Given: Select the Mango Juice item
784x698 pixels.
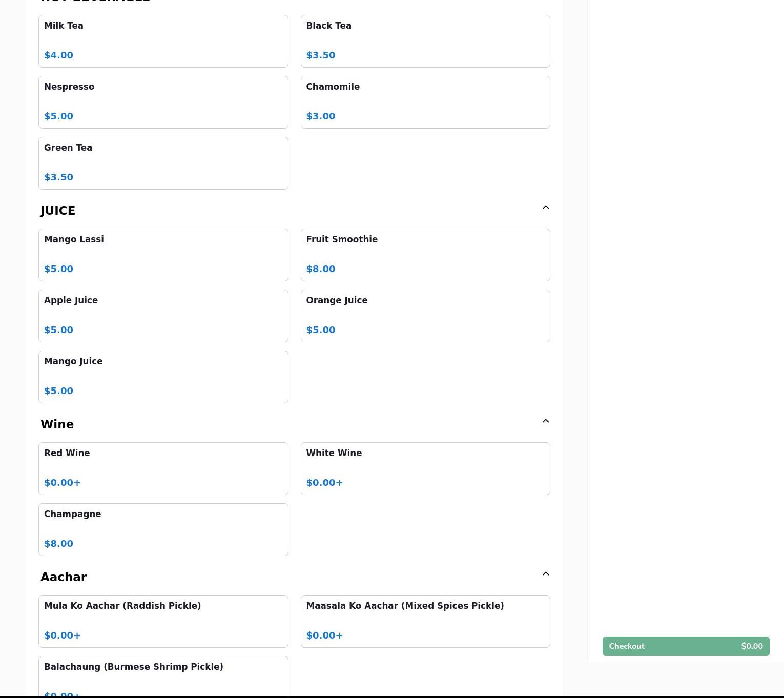Looking at the screenshot, I should pyautogui.click(x=163, y=377).
